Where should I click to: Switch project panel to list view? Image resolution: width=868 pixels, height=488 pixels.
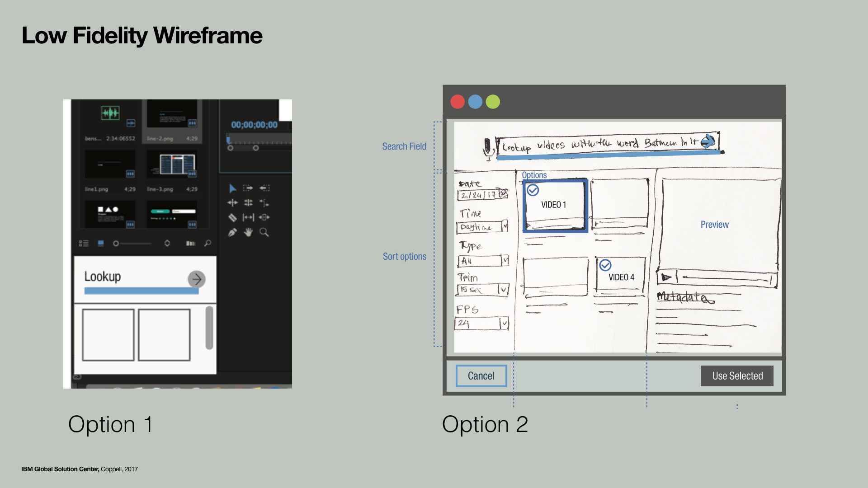pos(84,244)
